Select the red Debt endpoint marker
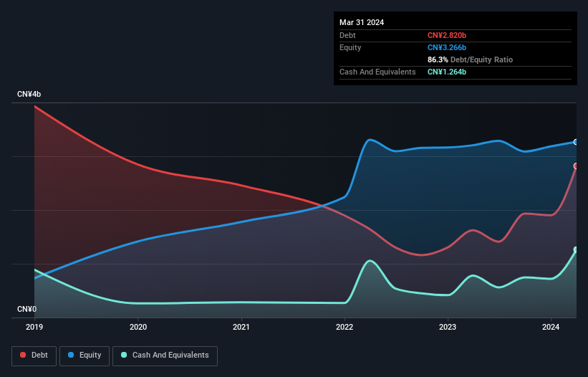 pos(576,166)
